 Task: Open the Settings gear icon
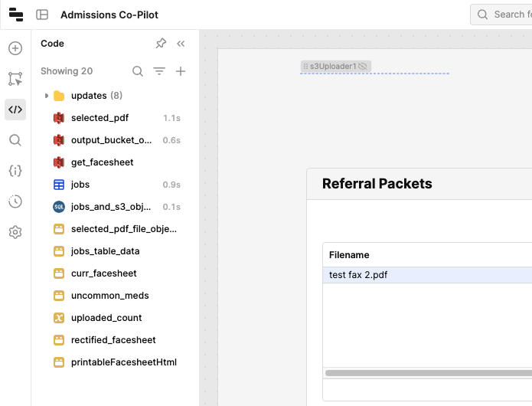tap(15, 232)
